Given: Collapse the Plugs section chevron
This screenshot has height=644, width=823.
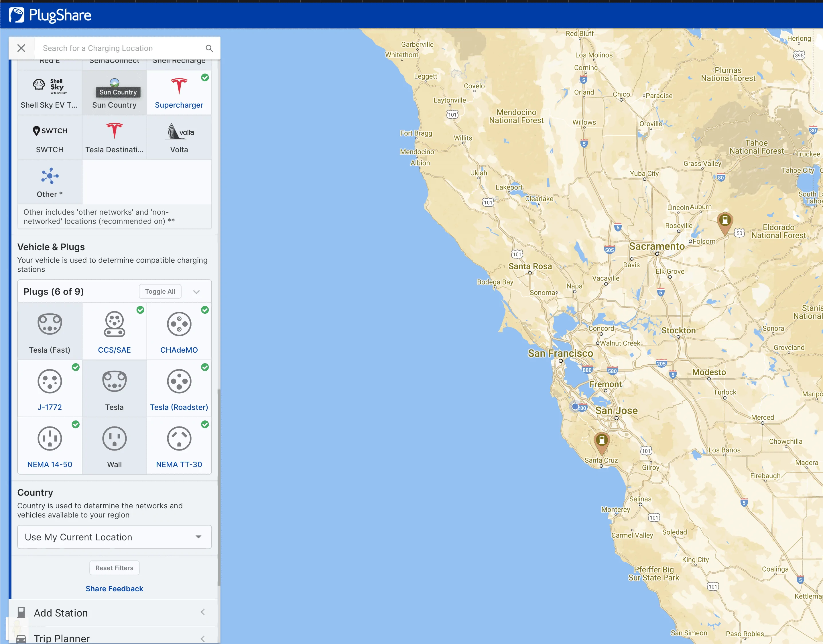Looking at the screenshot, I should (196, 292).
